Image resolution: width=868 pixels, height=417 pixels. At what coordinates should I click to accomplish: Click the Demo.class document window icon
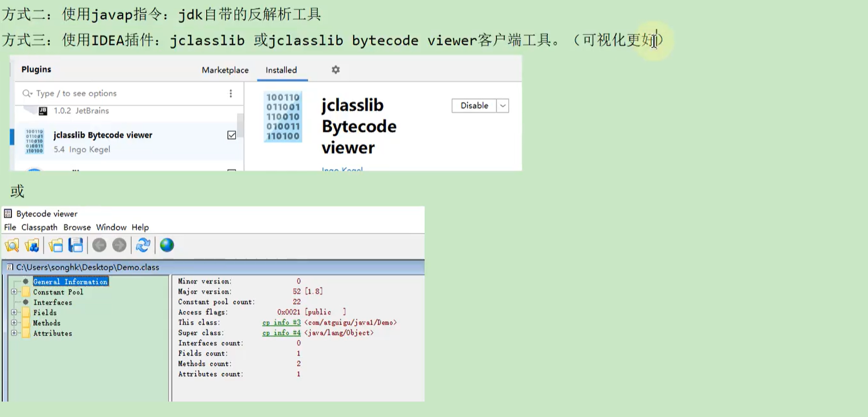click(x=10, y=267)
